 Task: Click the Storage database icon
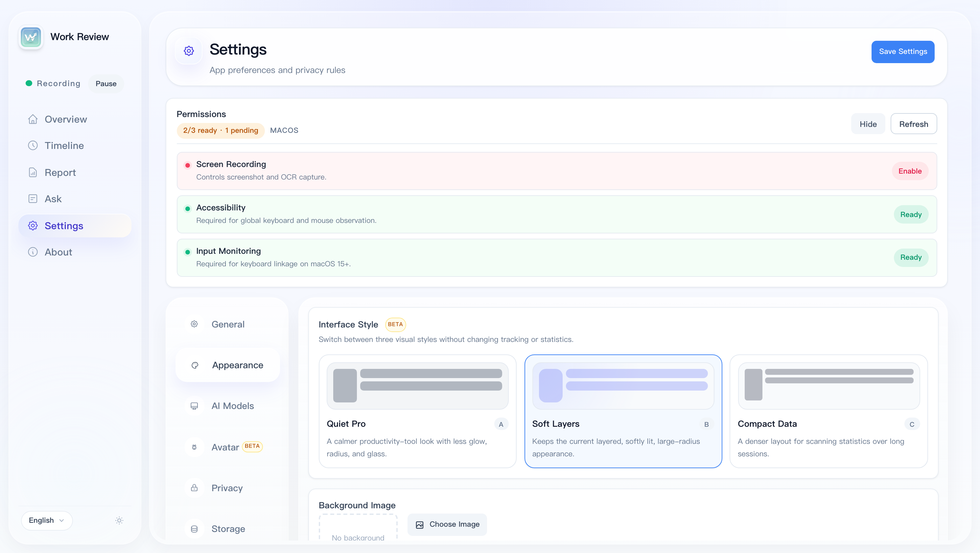(x=195, y=529)
